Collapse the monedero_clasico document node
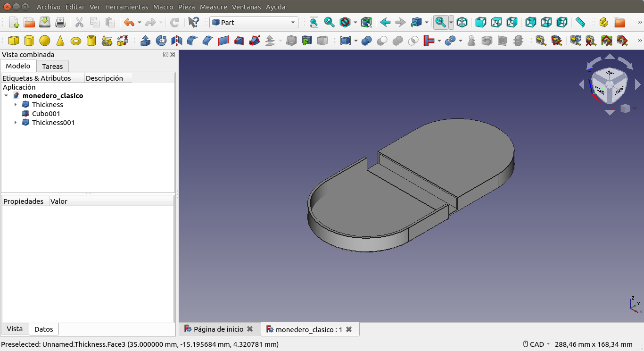The image size is (644, 351). (6, 96)
